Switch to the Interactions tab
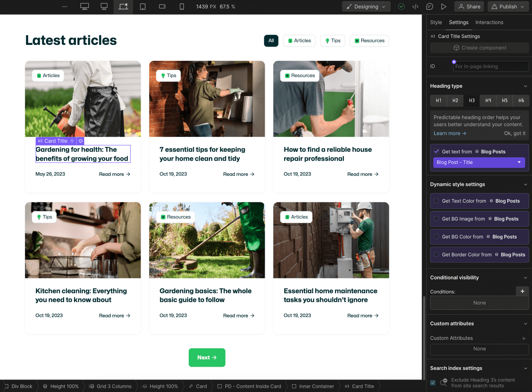Viewport: 532px width, 392px height. click(x=489, y=22)
